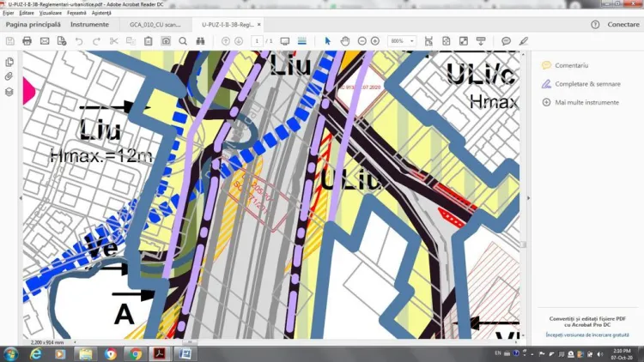Click the email envelope icon

point(45,41)
